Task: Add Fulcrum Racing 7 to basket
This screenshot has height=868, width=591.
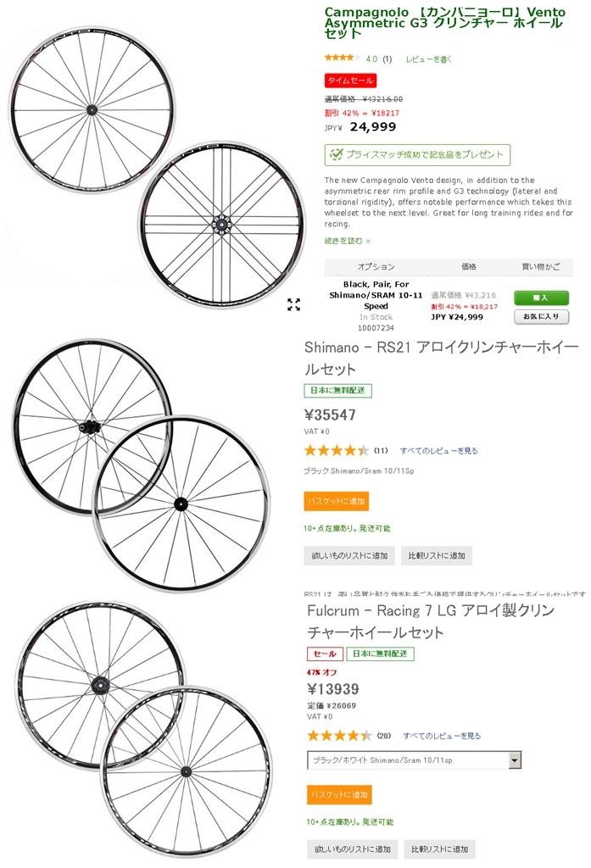Action: tap(339, 794)
